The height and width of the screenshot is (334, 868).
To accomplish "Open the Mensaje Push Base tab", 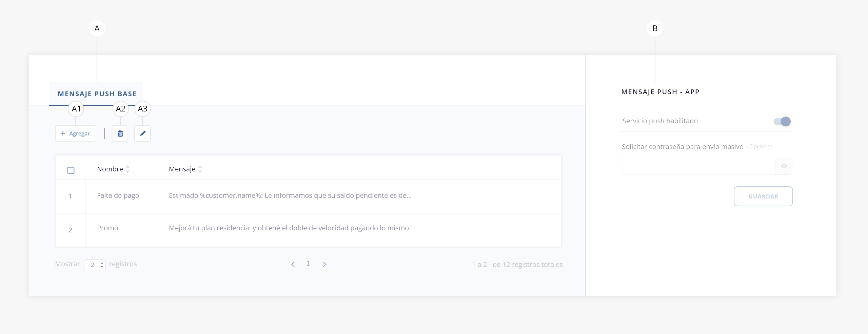I will coord(97,94).
